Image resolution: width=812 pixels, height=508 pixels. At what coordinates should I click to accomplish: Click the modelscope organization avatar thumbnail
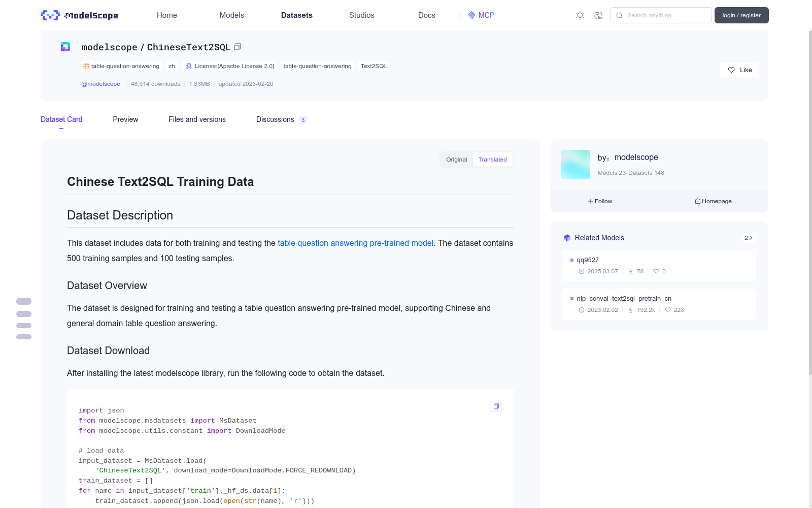[576, 165]
